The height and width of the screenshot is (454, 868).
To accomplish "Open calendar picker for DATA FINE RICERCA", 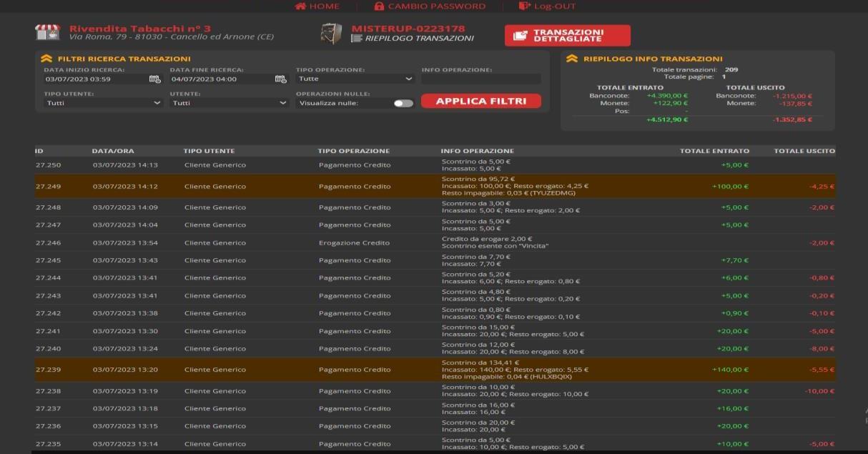I will pyautogui.click(x=280, y=79).
